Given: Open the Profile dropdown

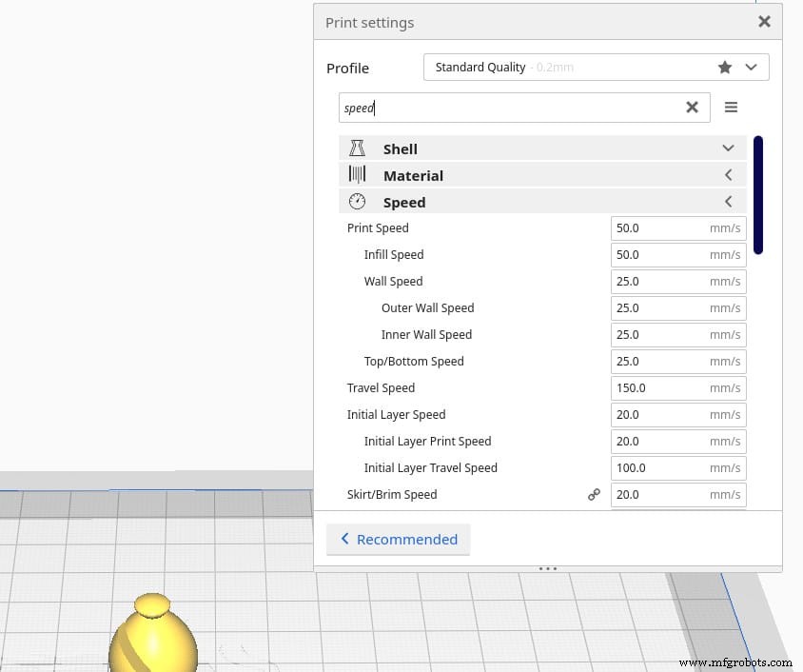Looking at the screenshot, I should 751,67.
